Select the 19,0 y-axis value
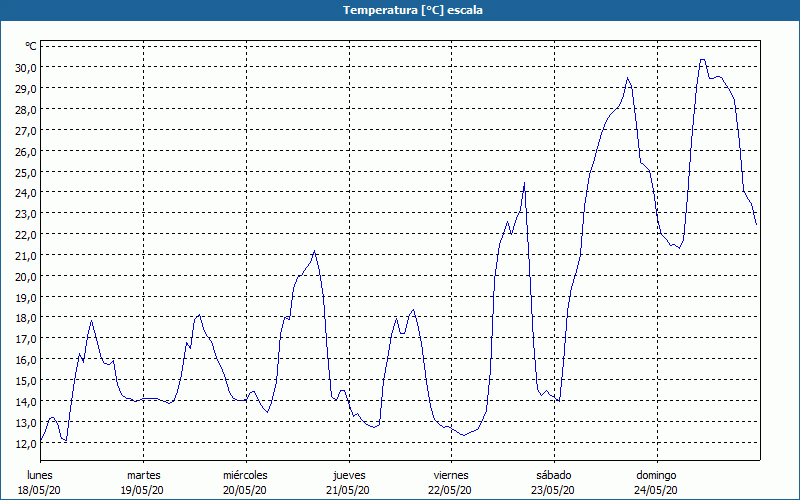Screen dimensions: 800x500 pyautogui.click(x=25, y=297)
